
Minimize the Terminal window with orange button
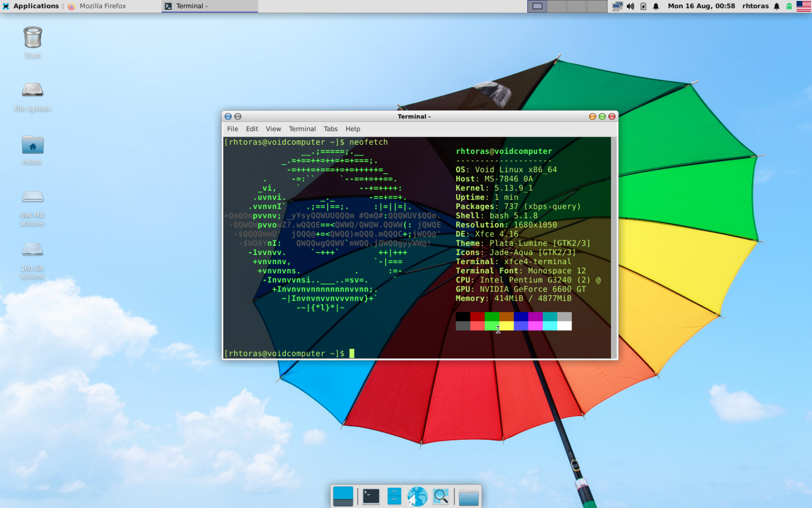(592, 116)
